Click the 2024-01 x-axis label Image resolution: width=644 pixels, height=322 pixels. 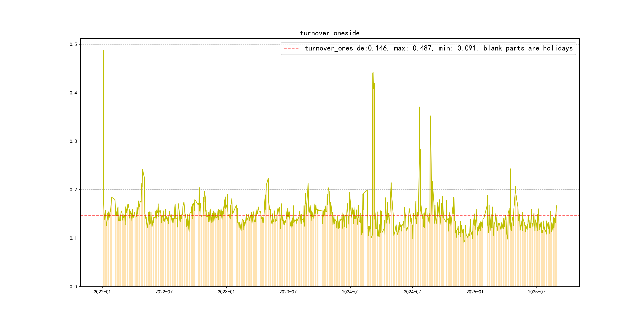point(350,292)
